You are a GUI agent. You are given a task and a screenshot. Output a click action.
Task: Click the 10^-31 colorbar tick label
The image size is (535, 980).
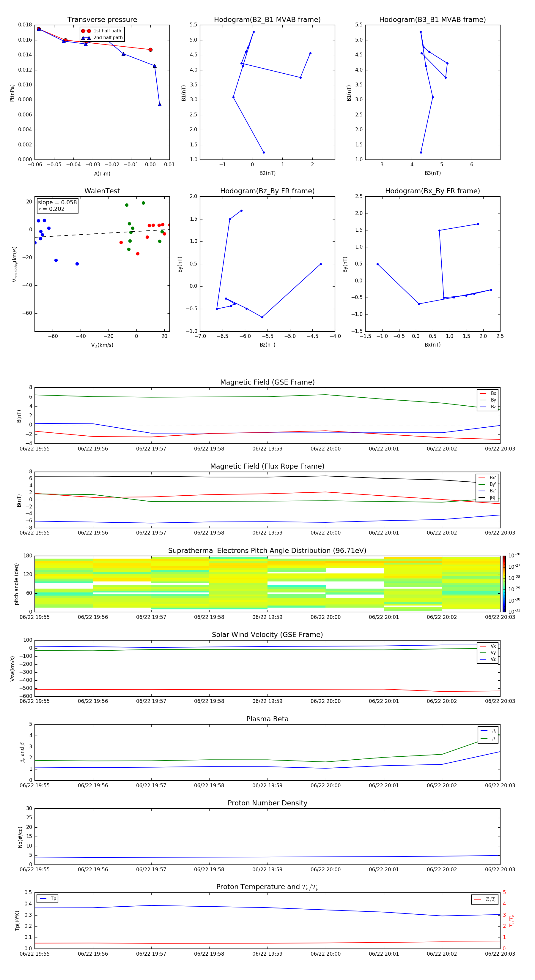coord(514,611)
